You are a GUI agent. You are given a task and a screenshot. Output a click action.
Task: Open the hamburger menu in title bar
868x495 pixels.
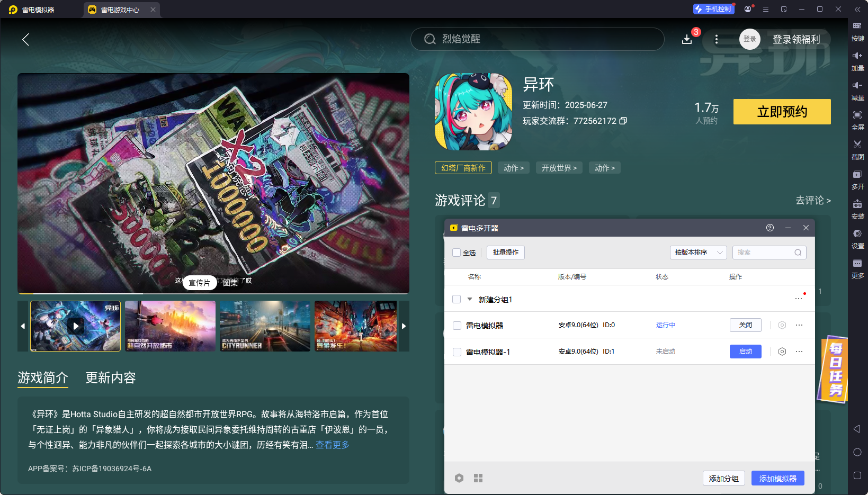pyautogui.click(x=766, y=9)
